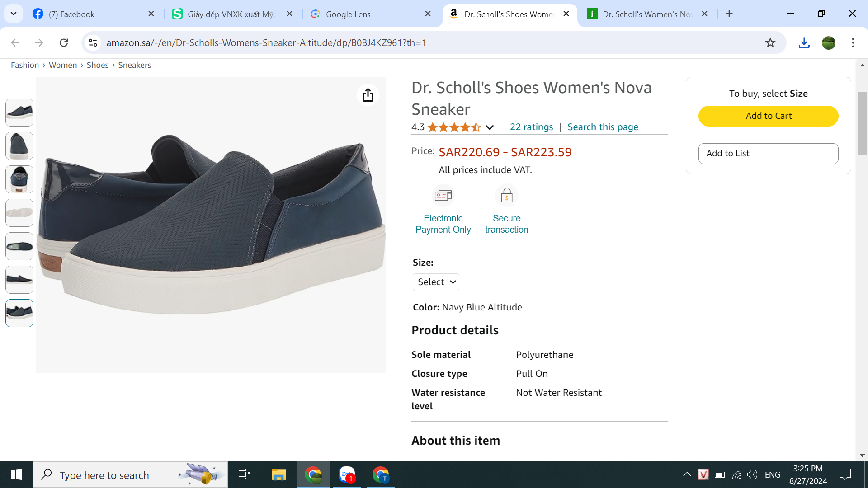Open the tab search dropdown arrow
This screenshot has width=868, height=488.
[14, 14]
